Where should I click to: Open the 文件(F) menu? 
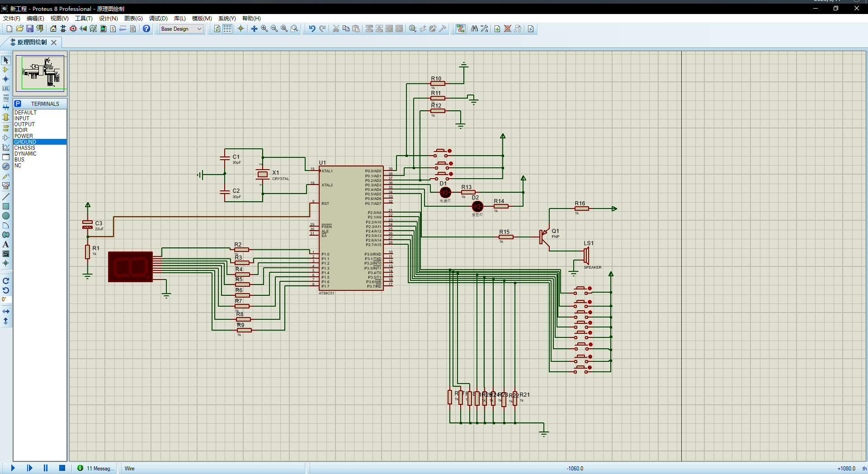point(12,19)
